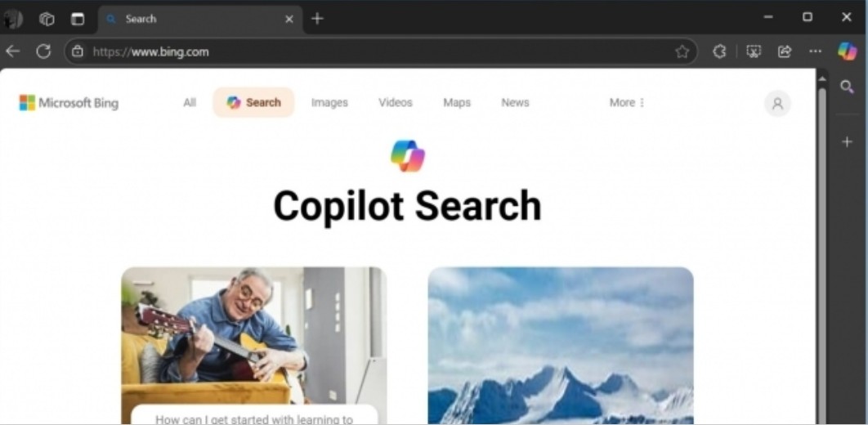
Task: Select the Maps tab
Action: tap(457, 102)
